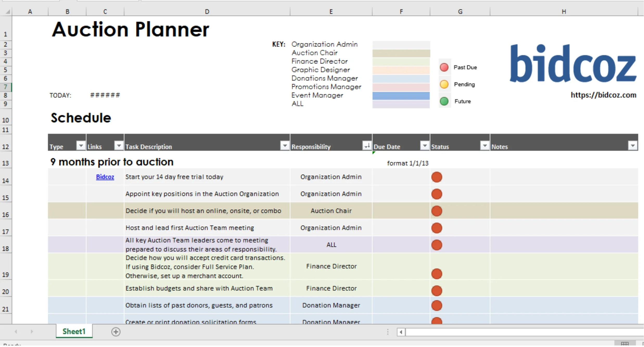Image resolution: width=644 pixels, height=347 pixels.
Task: Select the TODAY date cell showing ######
Action: (x=105, y=95)
